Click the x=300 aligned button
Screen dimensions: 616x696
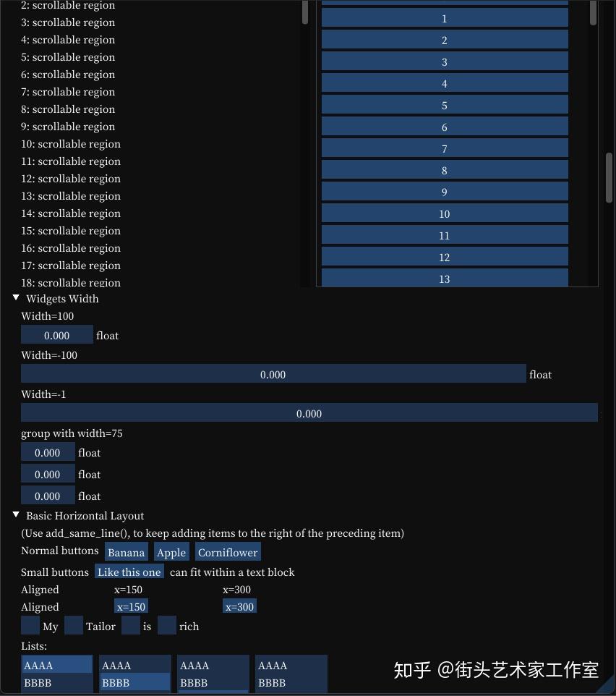click(x=239, y=606)
